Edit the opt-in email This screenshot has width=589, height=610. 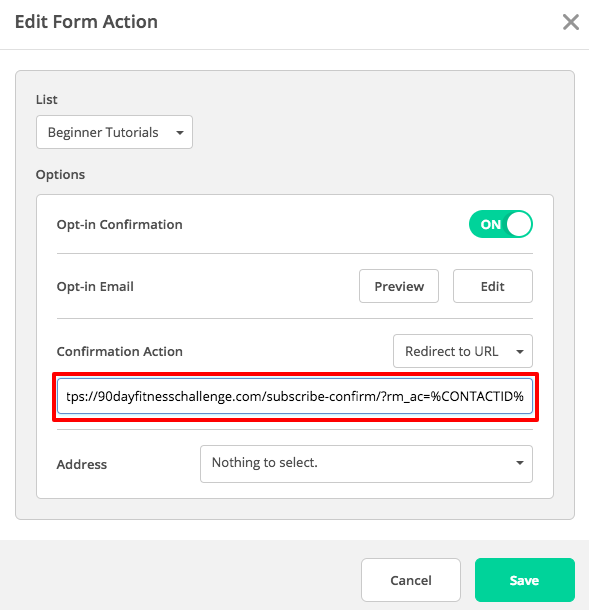493,286
